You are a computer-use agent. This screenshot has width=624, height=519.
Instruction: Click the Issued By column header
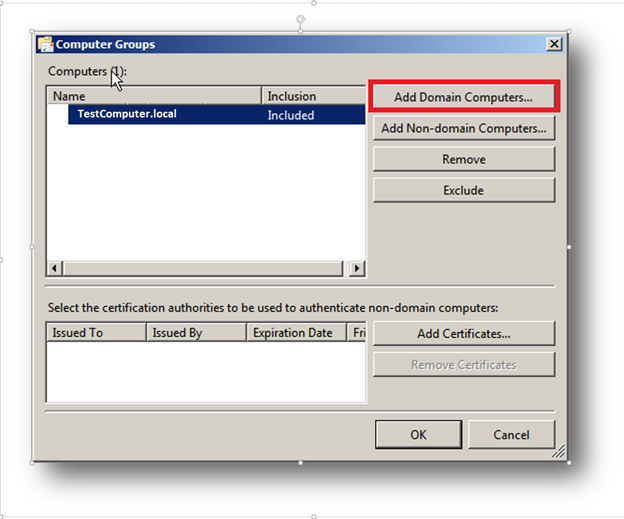click(197, 332)
